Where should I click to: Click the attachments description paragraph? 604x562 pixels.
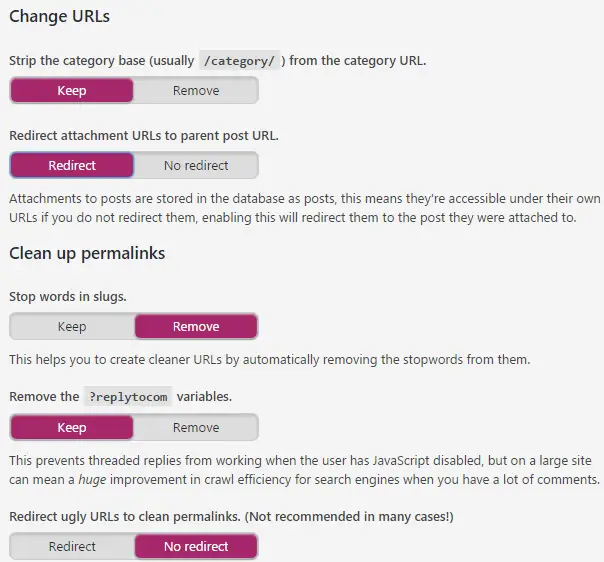[x=300, y=208]
